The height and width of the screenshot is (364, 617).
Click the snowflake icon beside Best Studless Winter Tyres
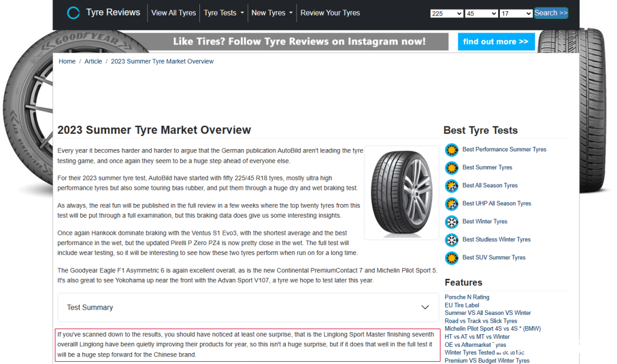(452, 240)
